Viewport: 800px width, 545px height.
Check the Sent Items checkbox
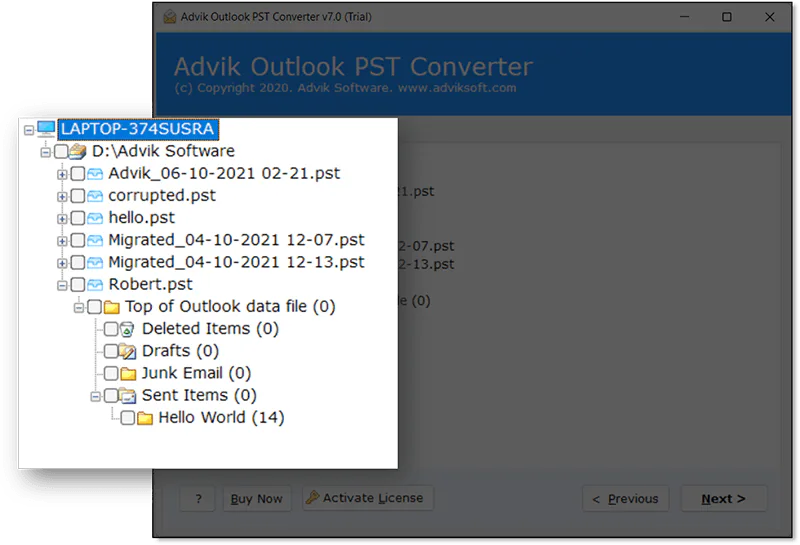[x=111, y=395]
